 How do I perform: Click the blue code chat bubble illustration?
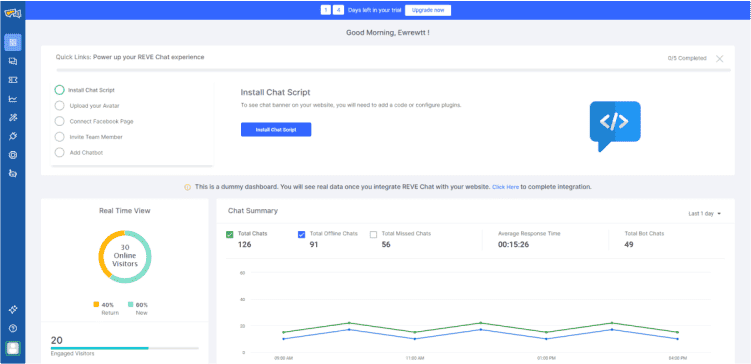[615, 126]
